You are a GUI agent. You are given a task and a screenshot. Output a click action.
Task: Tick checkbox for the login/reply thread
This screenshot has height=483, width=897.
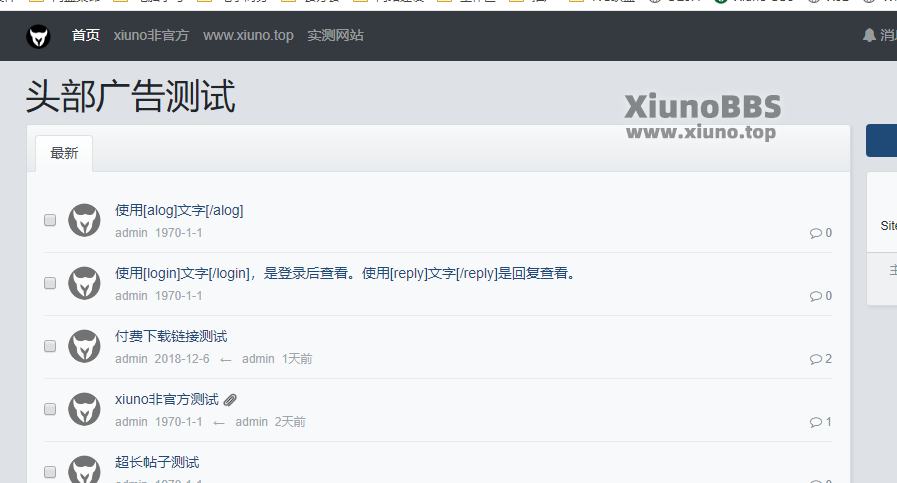coord(50,283)
